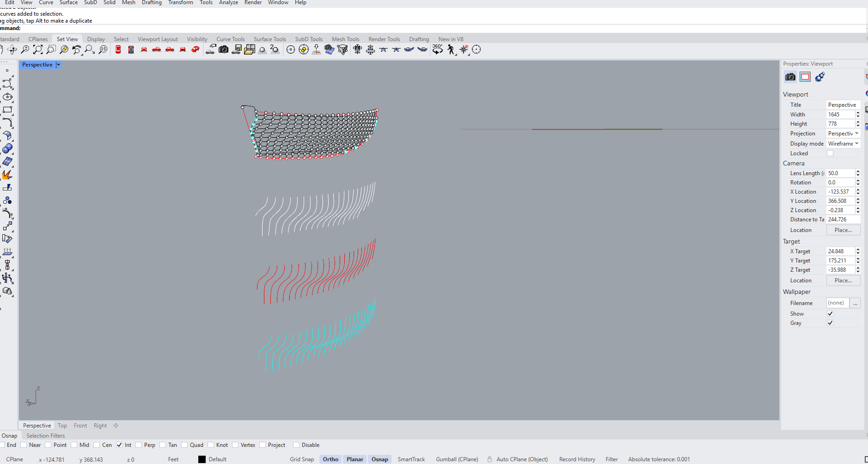Click the 360 turntable icon
The image size is (868, 464).
437,49
